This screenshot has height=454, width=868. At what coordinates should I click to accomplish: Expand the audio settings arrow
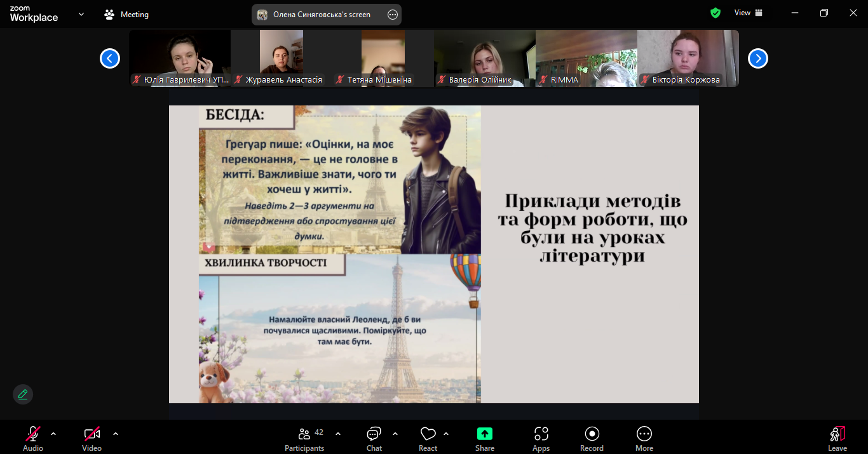(53, 434)
